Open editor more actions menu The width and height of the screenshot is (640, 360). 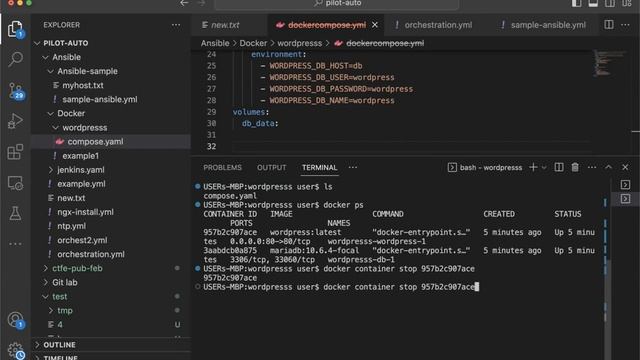625,25
